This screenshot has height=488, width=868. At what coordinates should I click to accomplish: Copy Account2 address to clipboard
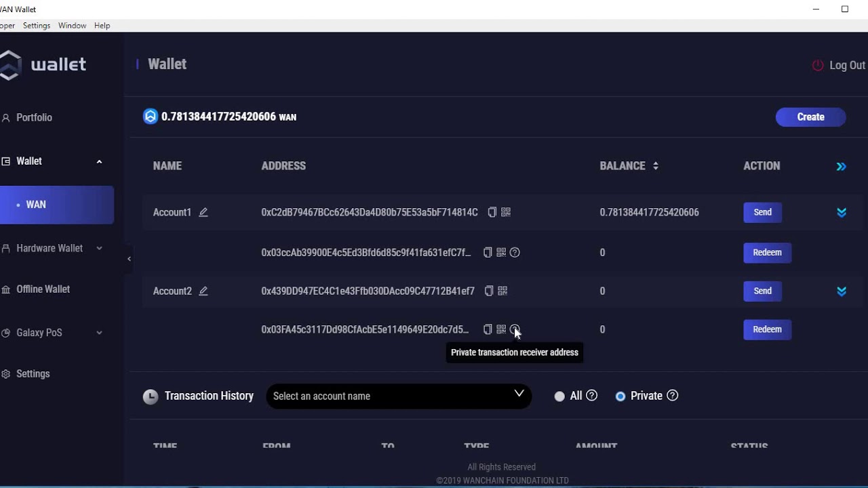(489, 291)
